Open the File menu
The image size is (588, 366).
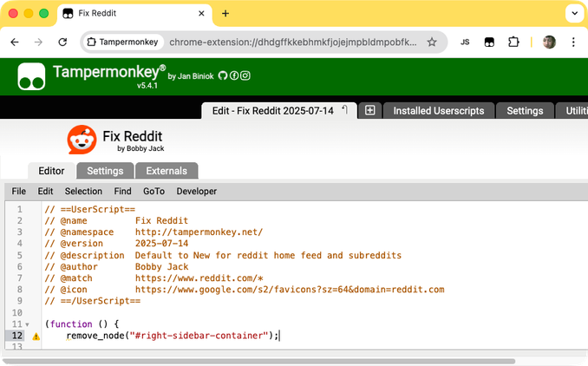pyautogui.click(x=19, y=192)
